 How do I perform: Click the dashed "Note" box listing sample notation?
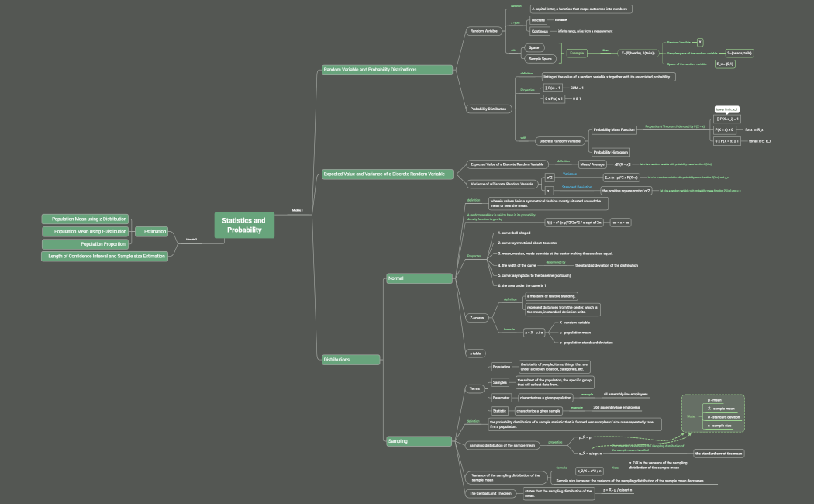click(x=712, y=415)
